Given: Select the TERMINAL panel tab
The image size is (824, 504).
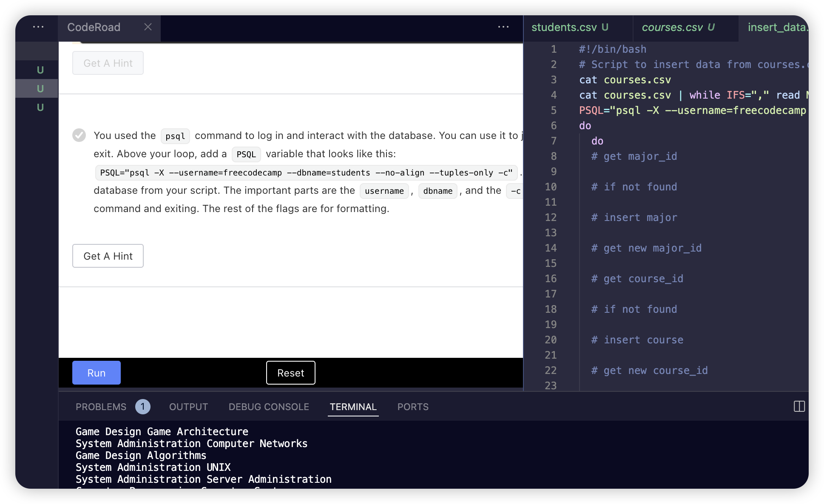Looking at the screenshot, I should pos(353,407).
